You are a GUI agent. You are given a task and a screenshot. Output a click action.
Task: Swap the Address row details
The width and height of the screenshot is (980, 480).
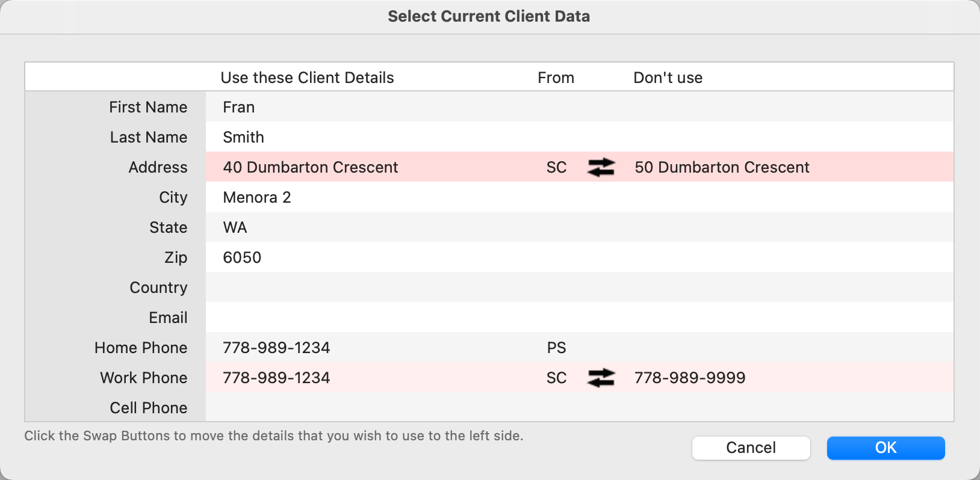(601, 167)
